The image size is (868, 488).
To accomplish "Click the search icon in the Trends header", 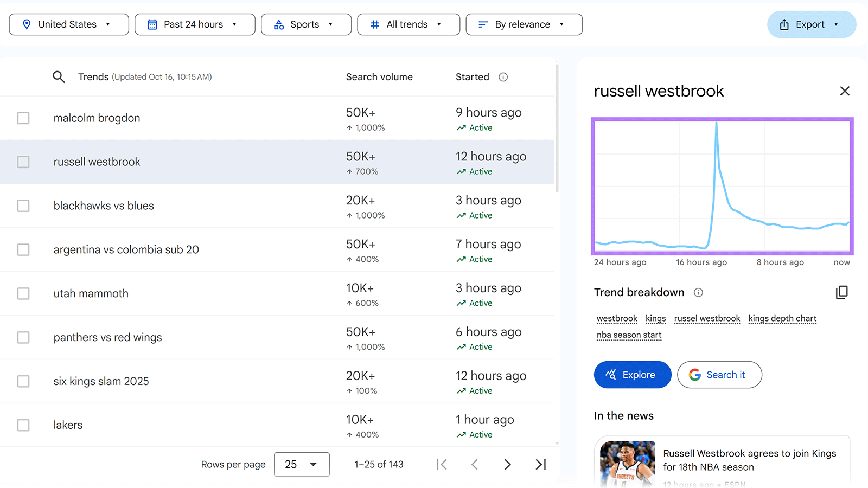I will coord(59,76).
